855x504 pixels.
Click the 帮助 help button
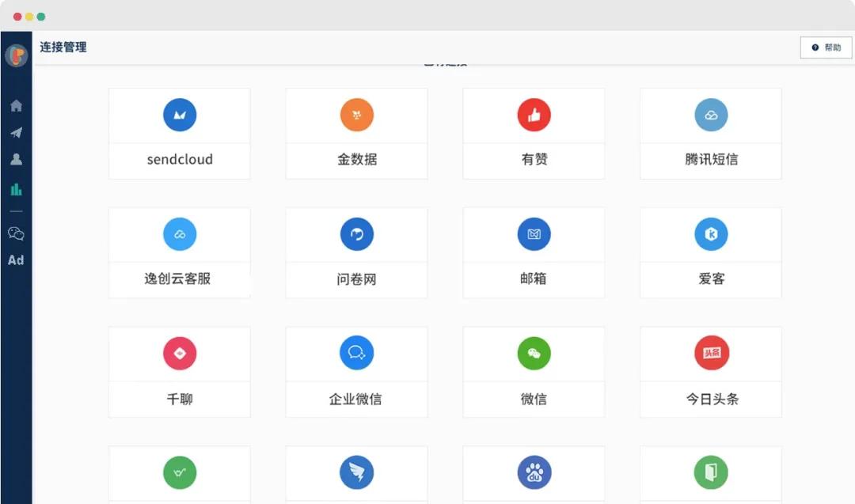[826, 47]
